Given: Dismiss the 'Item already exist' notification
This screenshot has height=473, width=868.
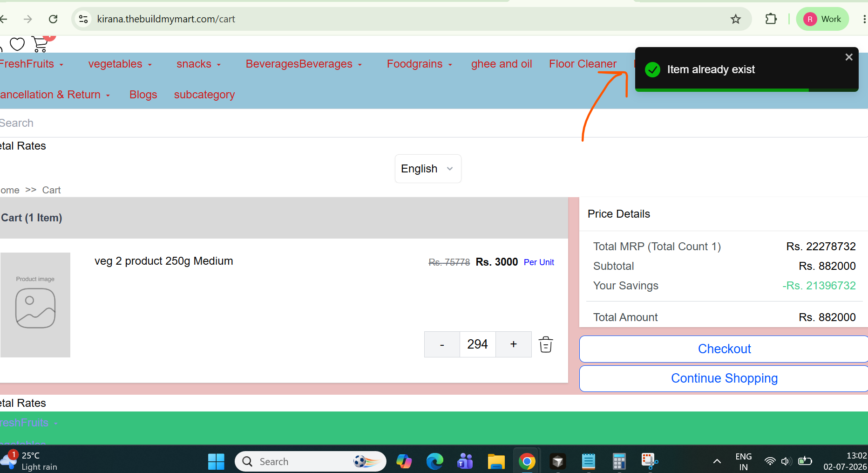Looking at the screenshot, I should click(x=849, y=57).
